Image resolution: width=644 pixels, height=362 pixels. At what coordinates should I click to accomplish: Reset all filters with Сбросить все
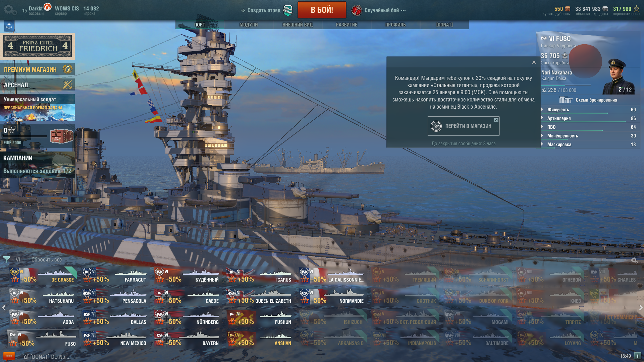[47, 260]
